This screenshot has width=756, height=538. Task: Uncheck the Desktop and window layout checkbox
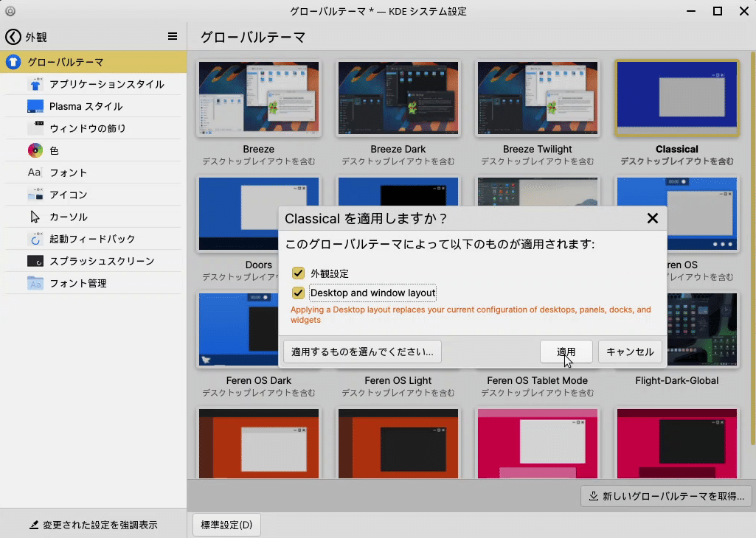[298, 293]
